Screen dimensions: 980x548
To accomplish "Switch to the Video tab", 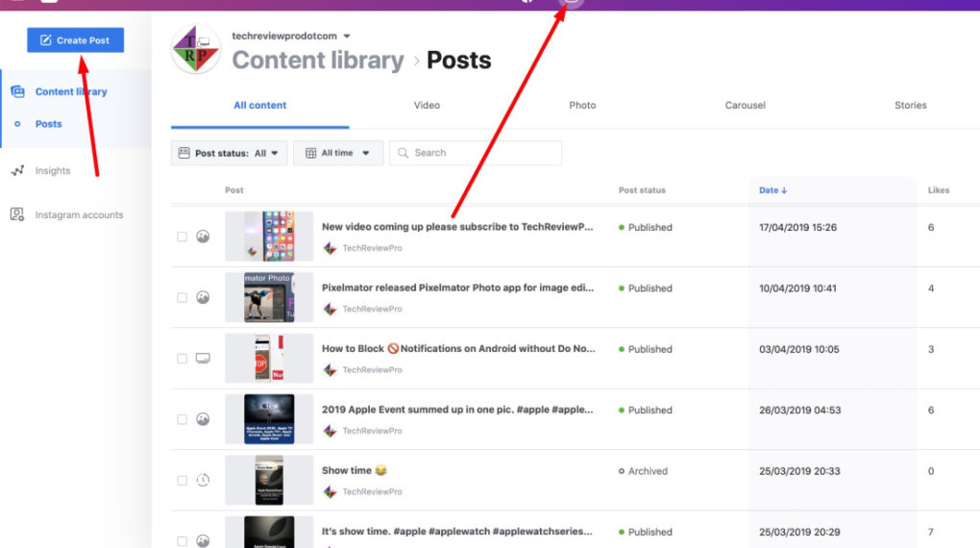I will tap(427, 106).
